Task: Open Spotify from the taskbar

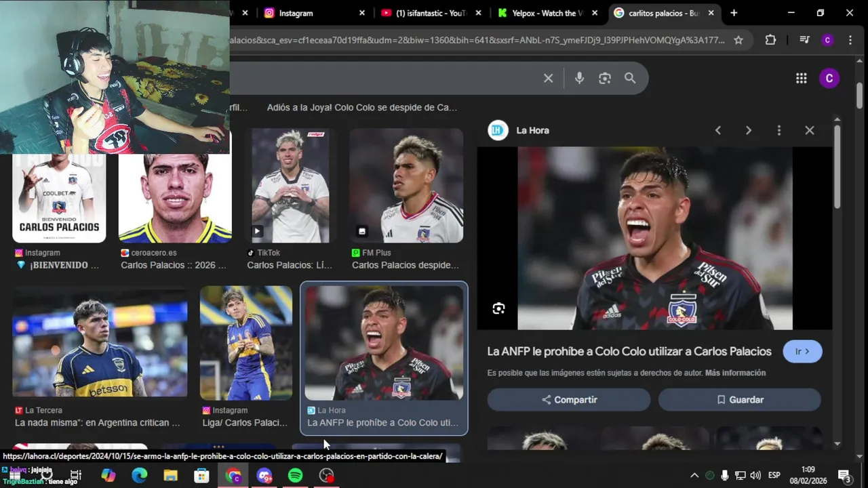Action: 295,476
